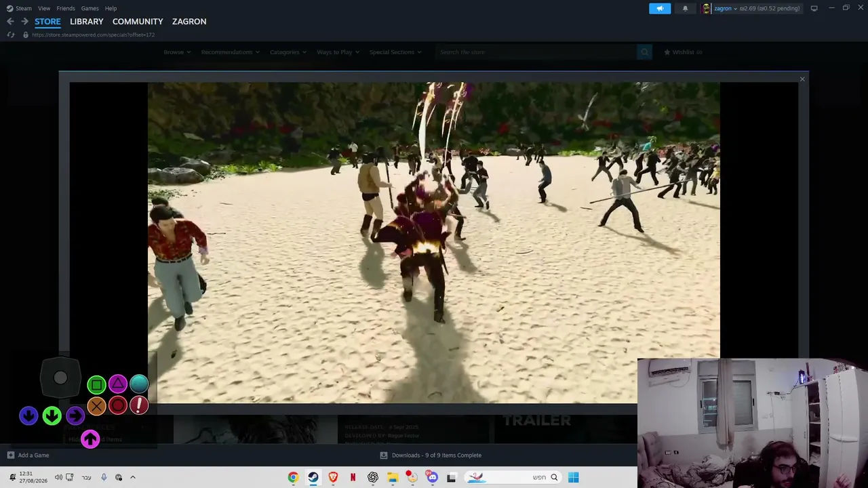Click the red exclamation overlay button
The image size is (868, 488).
pyautogui.click(x=139, y=406)
